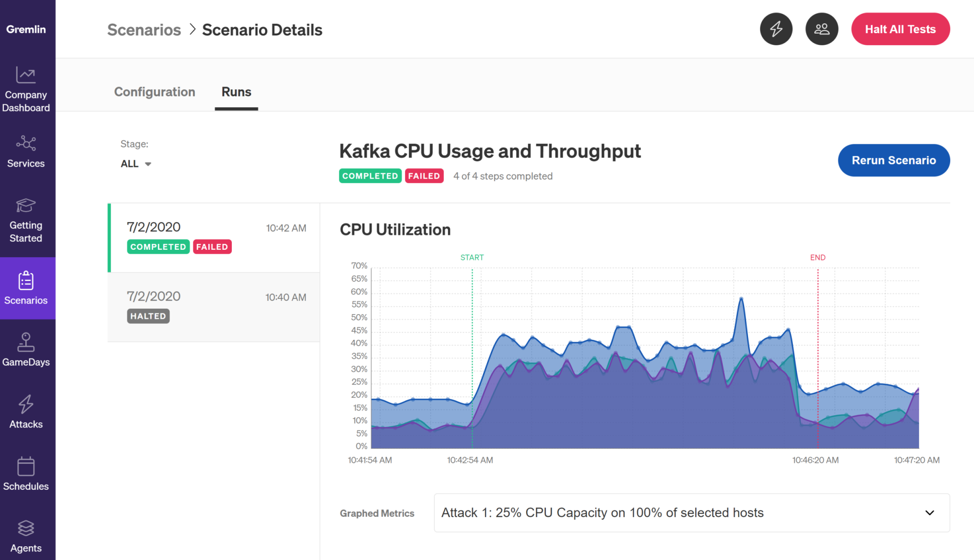Open Schedules calendar icon
This screenshot has width=974, height=560.
26,467
